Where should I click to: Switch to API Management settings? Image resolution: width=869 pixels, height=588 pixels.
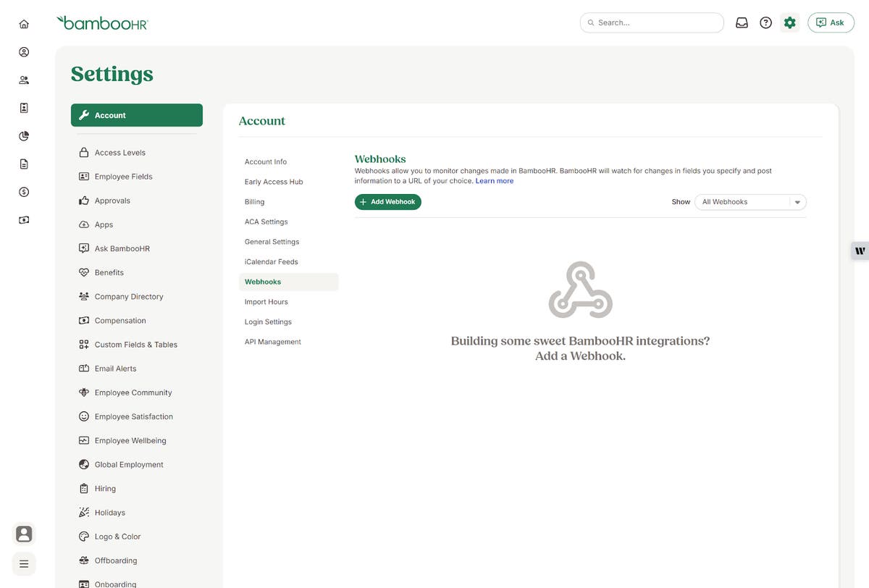point(272,341)
